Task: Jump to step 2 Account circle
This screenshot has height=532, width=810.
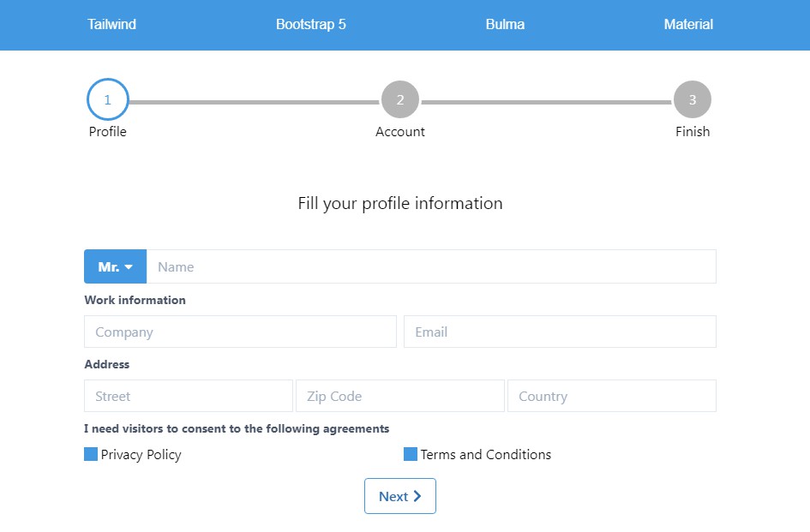Action: [399, 100]
